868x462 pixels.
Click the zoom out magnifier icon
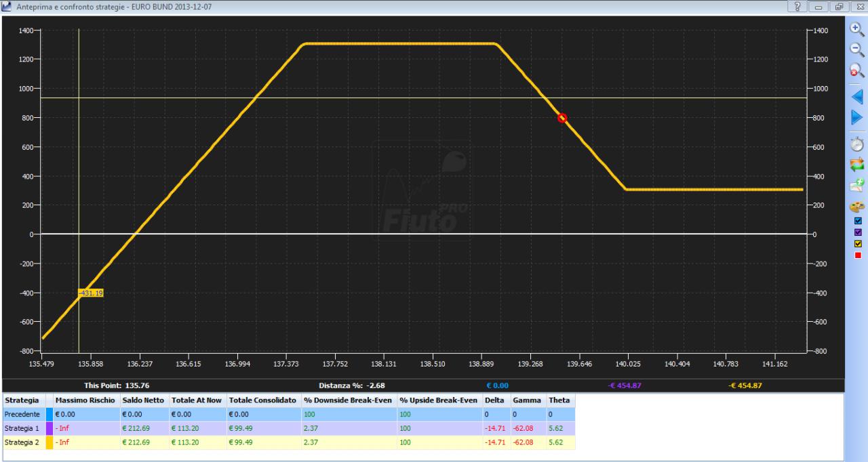click(857, 49)
